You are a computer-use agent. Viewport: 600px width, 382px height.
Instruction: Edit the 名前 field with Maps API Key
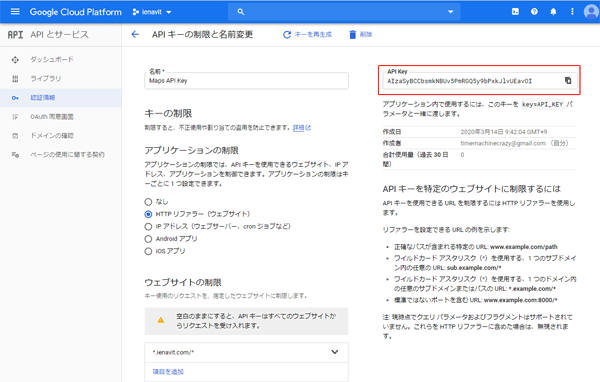[x=246, y=80]
